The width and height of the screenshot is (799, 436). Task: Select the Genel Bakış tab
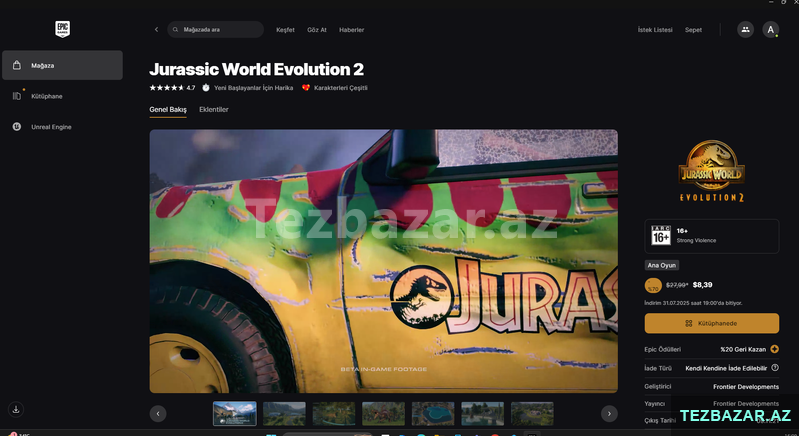coord(168,110)
